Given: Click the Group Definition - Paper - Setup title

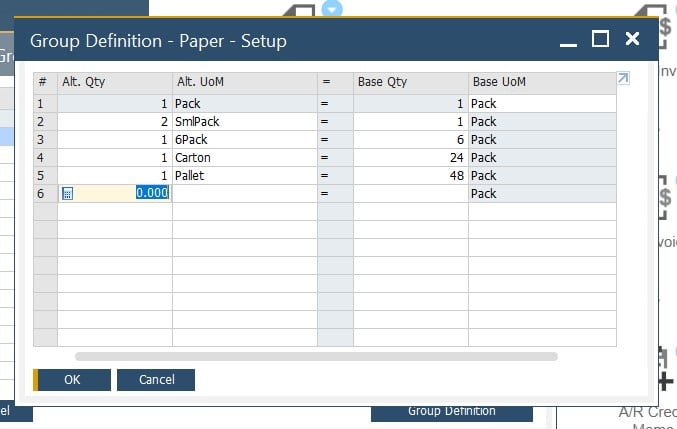Looking at the screenshot, I should tap(158, 41).
